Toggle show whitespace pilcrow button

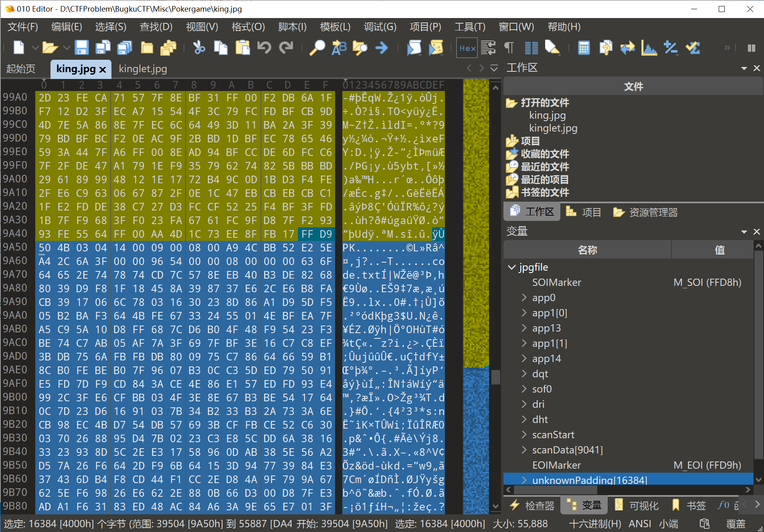pyautogui.click(x=509, y=48)
